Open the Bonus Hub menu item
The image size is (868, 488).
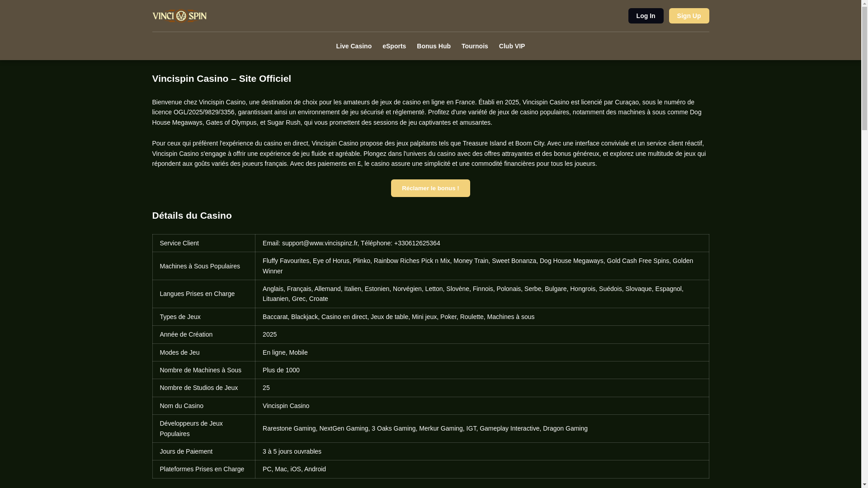[434, 46]
